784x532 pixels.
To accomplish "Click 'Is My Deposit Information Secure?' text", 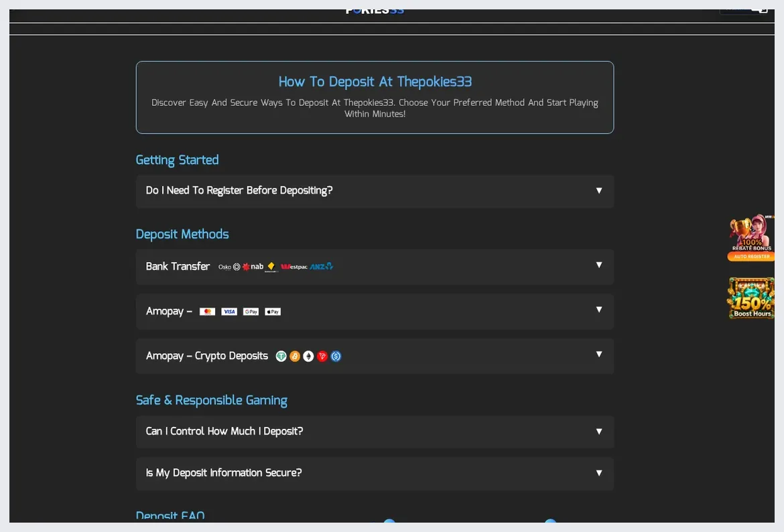I will (x=224, y=473).
